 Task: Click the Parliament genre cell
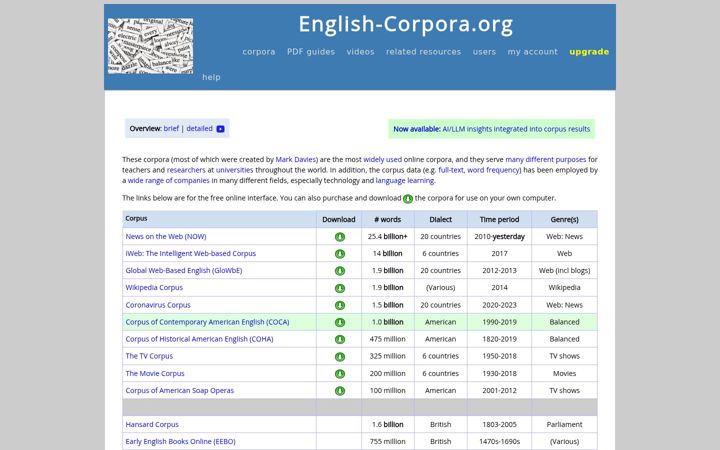click(564, 424)
